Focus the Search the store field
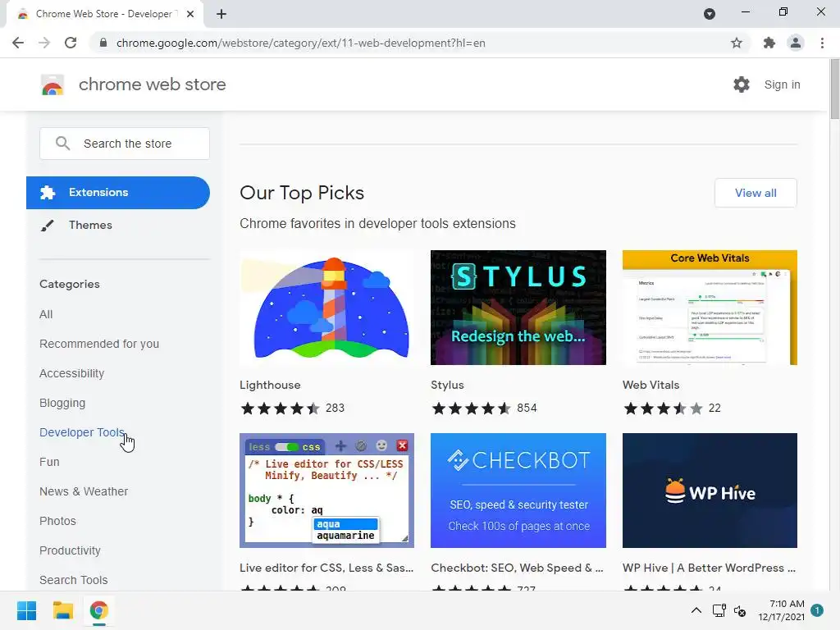Viewport: 840px width, 630px height. [125, 144]
